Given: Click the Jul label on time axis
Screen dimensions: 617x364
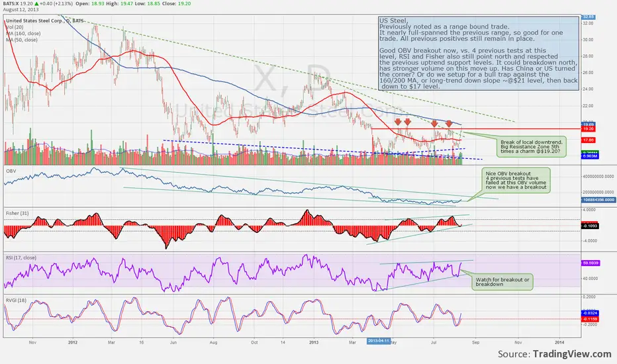Looking at the screenshot, I should tap(433, 342).
